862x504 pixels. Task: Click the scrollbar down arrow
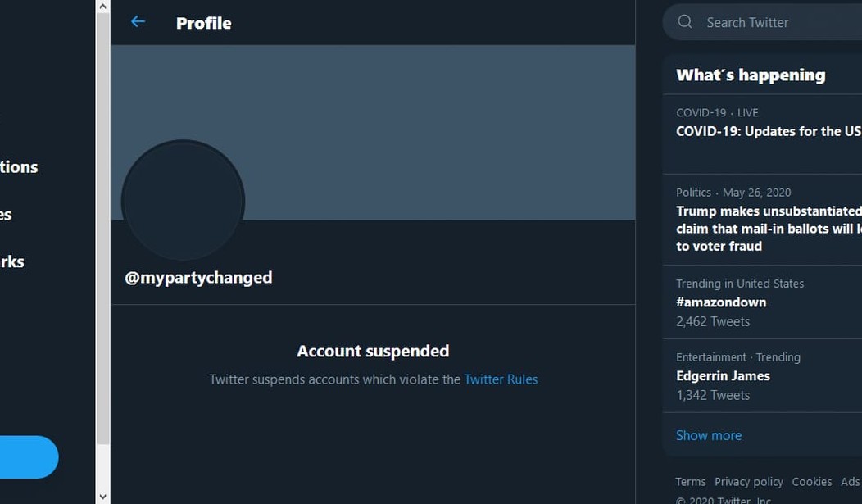[102, 496]
